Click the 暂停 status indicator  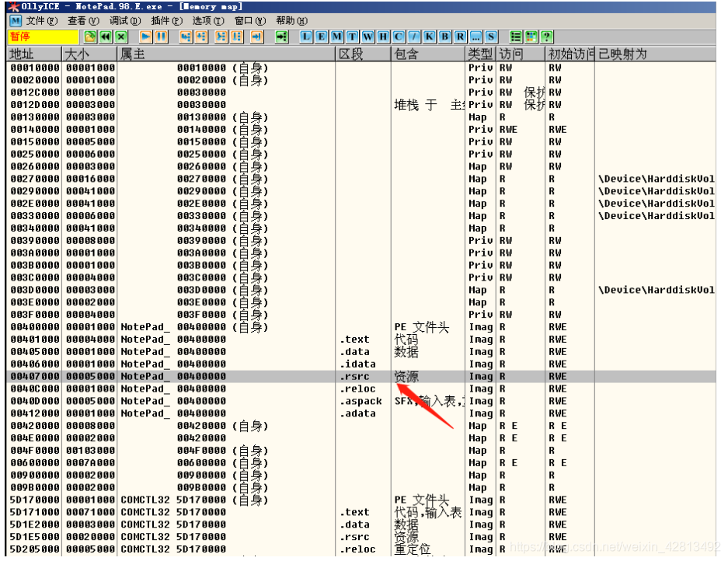coord(43,37)
